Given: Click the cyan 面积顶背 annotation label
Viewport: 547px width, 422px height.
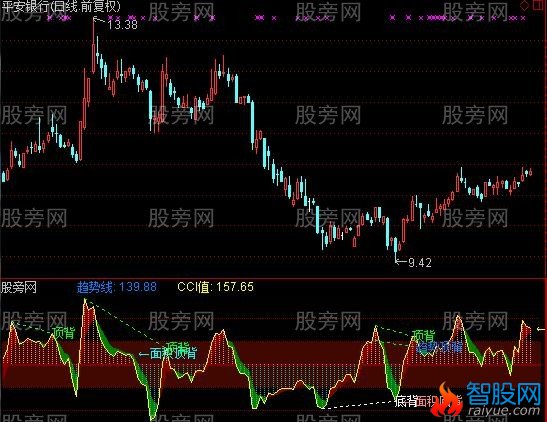Looking at the screenshot, I should coord(173,353).
